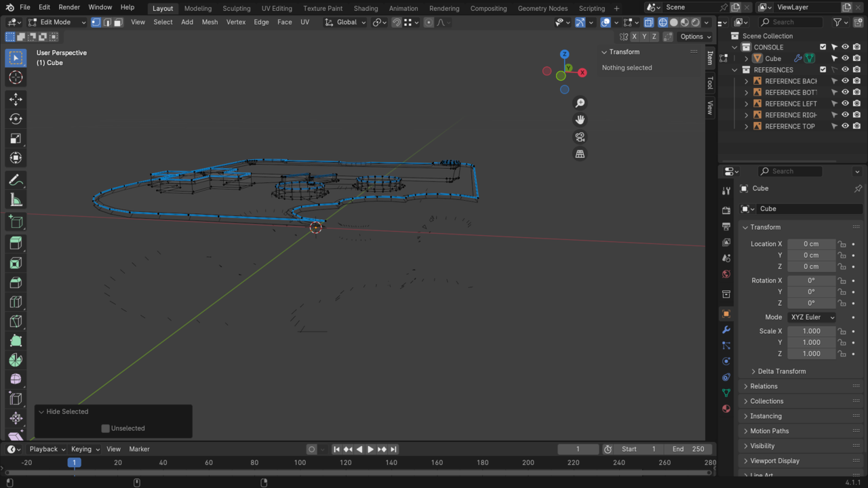The height and width of the screenshot is (488, 868).
Task: Enable edge select mode
Action: pos(107,22)
